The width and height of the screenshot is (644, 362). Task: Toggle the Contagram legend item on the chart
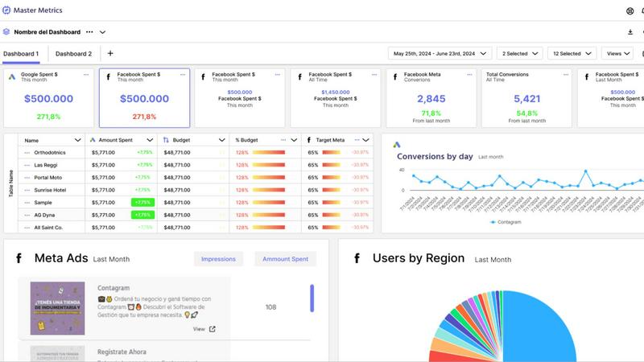click(x=506, y=221)
